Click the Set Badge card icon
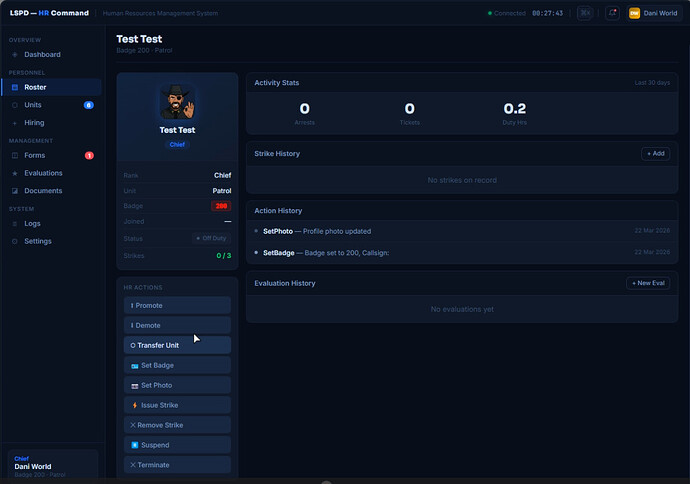The height and width of the screenshot is (484, 690). (x=135, y=366)
